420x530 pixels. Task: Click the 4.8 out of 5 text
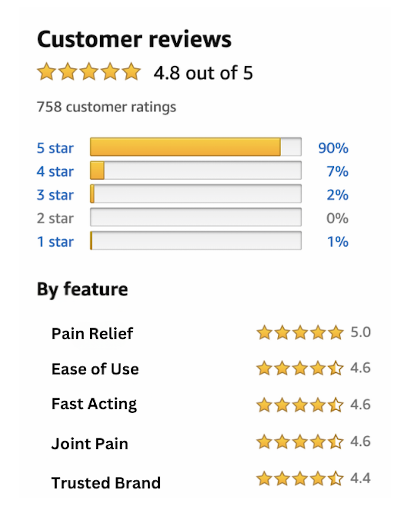pos(203,73)
